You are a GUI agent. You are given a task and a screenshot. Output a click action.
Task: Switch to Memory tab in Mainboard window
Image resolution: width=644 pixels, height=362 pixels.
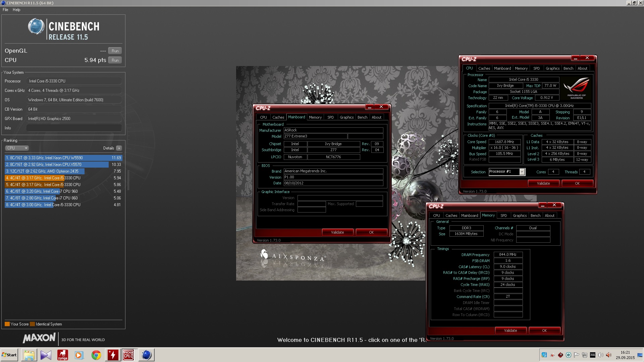(315, 117)
